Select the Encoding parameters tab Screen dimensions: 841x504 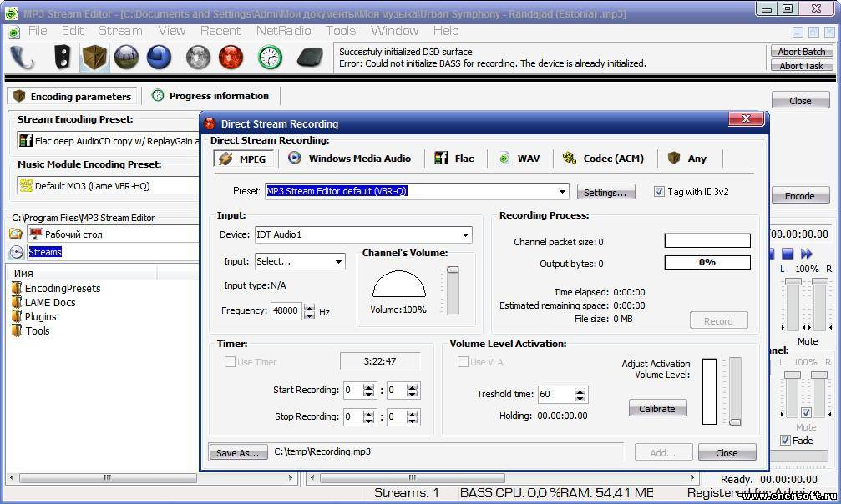tap(73, 97)
